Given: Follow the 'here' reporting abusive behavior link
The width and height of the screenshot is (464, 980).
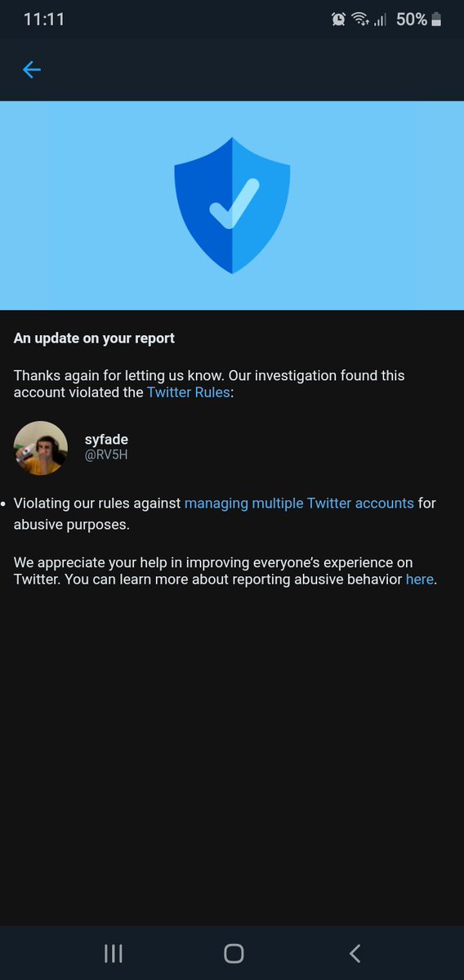Looking at the screenshot, I should pyautogui.click(x=420, y=579).
